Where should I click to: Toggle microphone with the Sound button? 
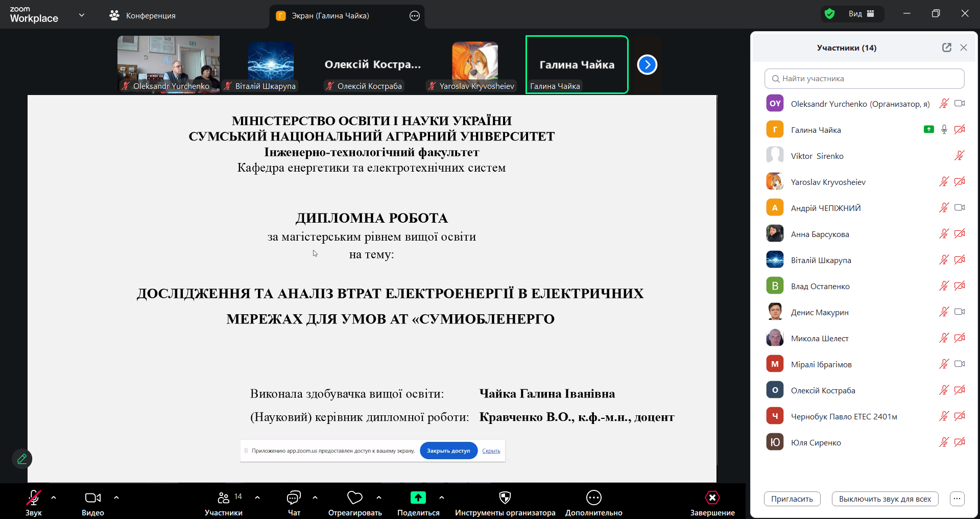pyautogui.click(x=34, y=498)
